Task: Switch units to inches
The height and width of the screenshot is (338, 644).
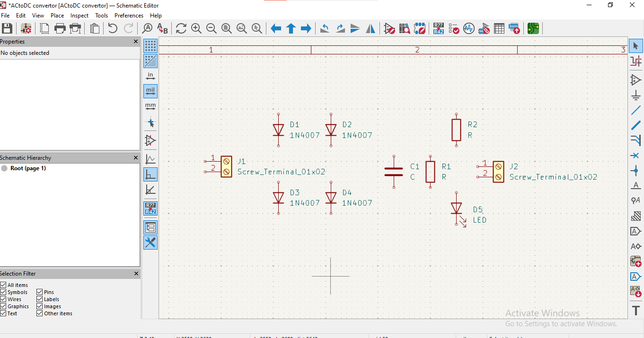Action: coord(150,76)
